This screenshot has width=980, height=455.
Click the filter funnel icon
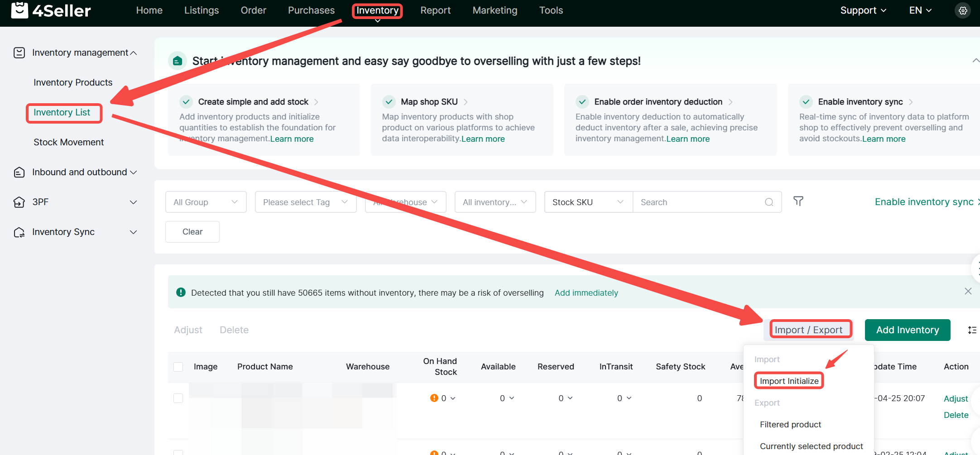click(x=798, y=201)
